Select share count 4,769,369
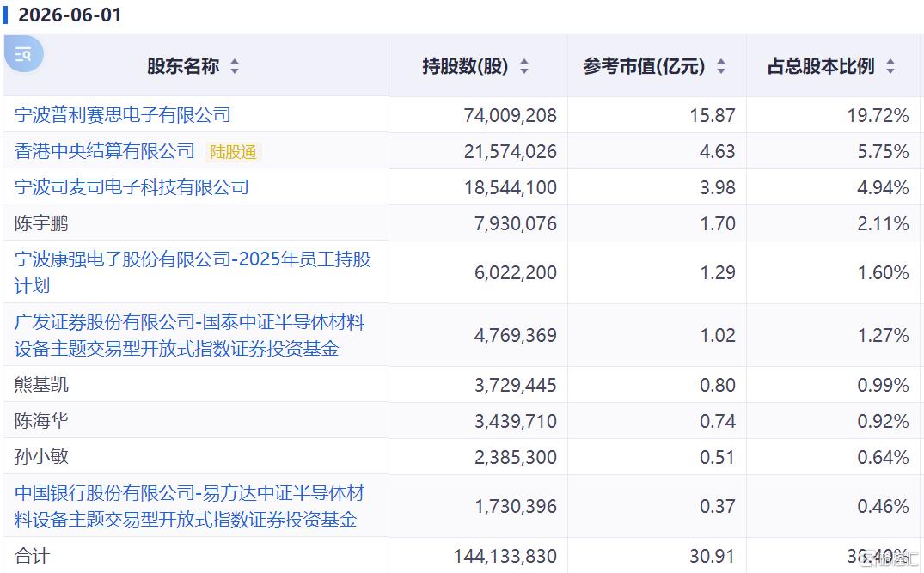This screenshot has width=924, height=573. click(x=516, y=336)
